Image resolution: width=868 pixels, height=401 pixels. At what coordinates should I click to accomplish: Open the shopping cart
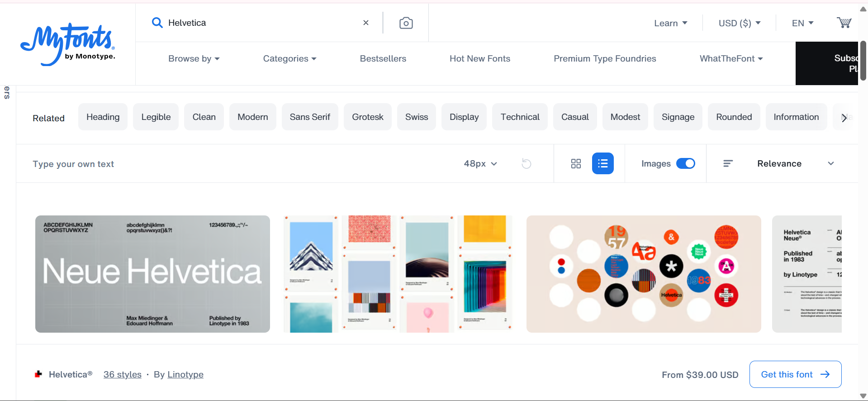(844, 23)
